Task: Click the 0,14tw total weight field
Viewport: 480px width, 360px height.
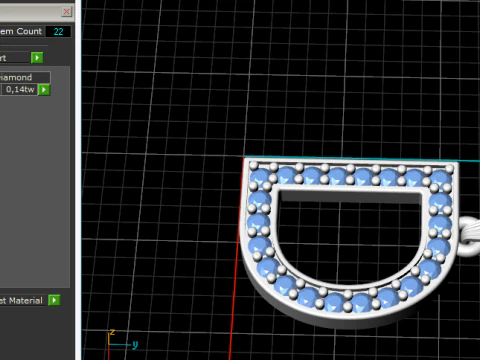Action: (x=19, y=90)
